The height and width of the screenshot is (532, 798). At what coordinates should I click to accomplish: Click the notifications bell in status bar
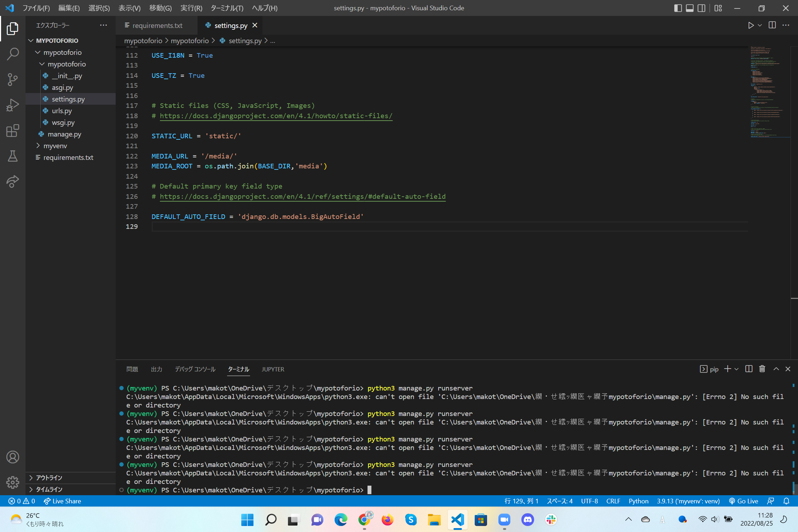786,501
